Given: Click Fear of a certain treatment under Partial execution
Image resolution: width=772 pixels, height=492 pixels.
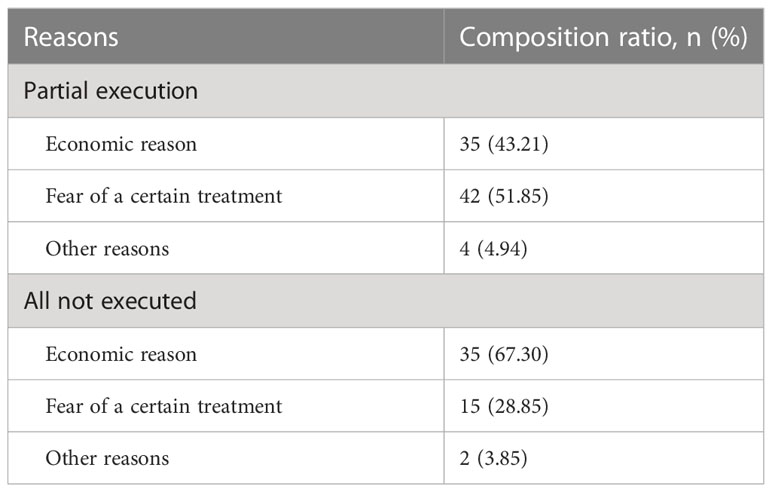Looking at the screenshot, I should (x=163, y=196).
